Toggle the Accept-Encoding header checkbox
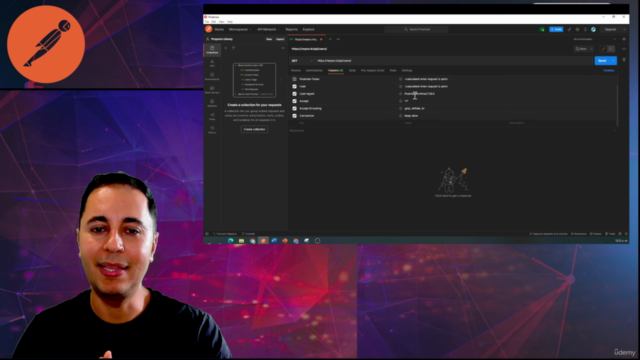 pos(294,108)
